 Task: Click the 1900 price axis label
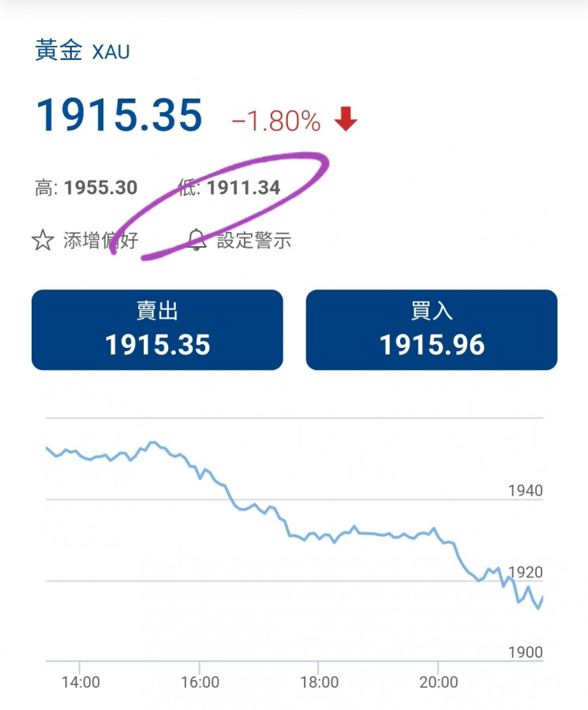tap(525, 652)
